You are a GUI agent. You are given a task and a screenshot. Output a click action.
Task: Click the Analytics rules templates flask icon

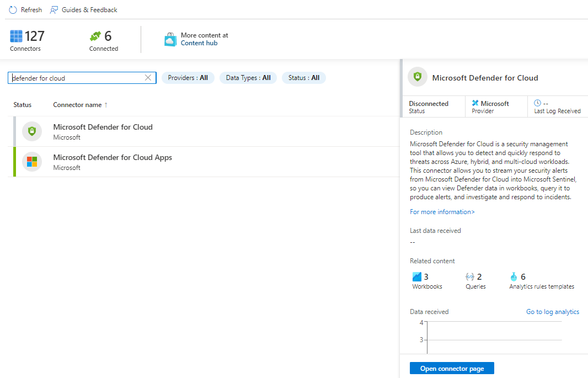(514, 277)
